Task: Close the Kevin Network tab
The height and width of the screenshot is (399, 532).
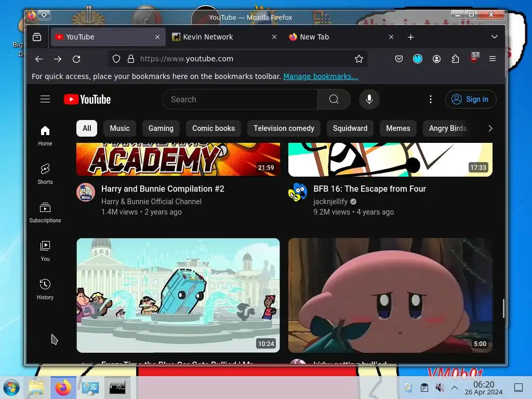Action: (274, 37)
